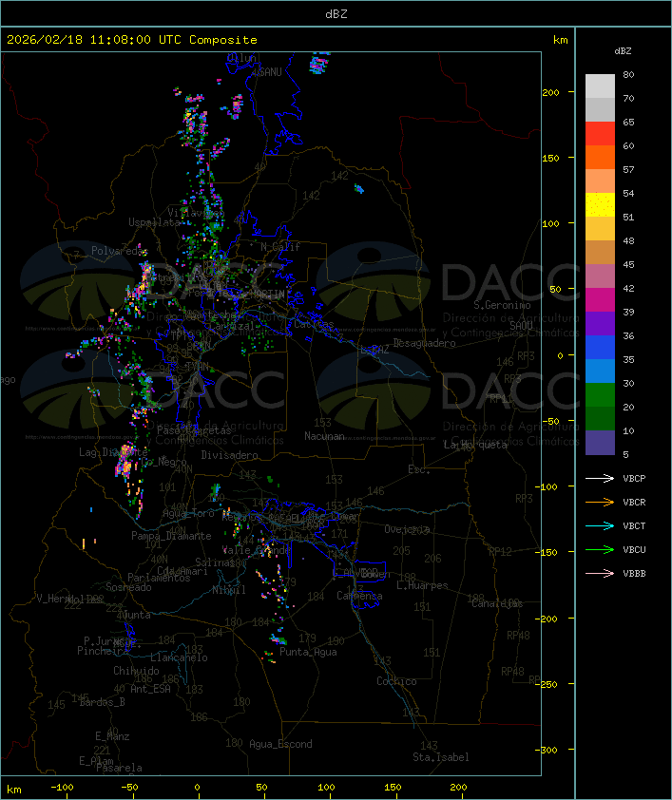
Task: Click the VBBB legend label
Action: pyautogui.click(x=634, y=573)
